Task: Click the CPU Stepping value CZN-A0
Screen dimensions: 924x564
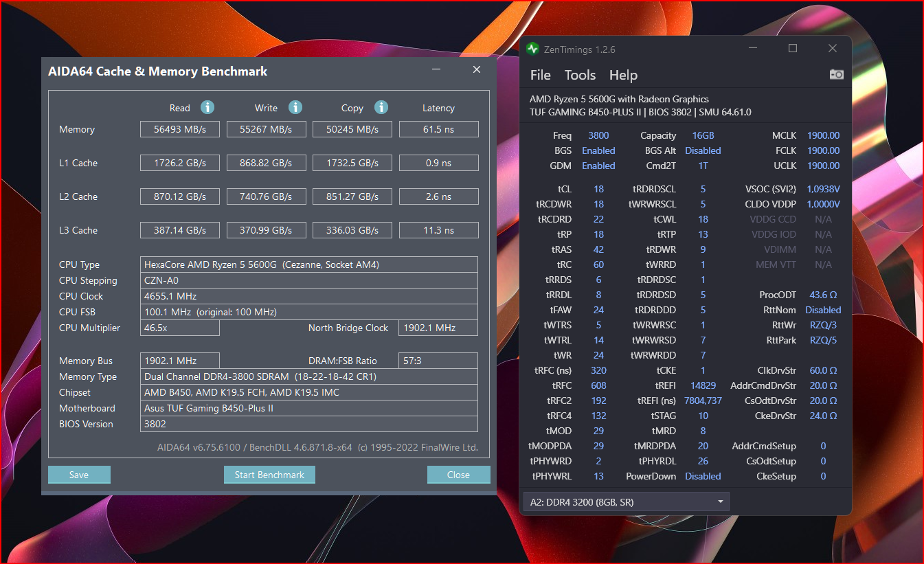Action: (x=309, y=280)
